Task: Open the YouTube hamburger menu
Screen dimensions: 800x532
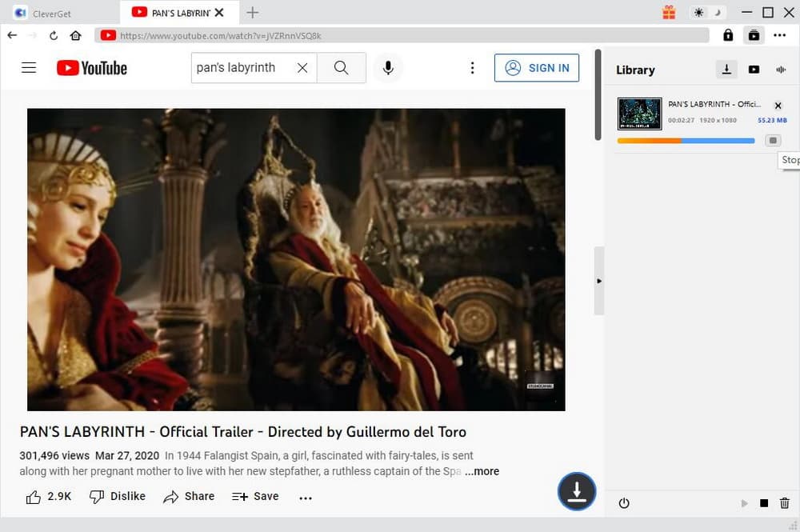Action: click(29, 67)
